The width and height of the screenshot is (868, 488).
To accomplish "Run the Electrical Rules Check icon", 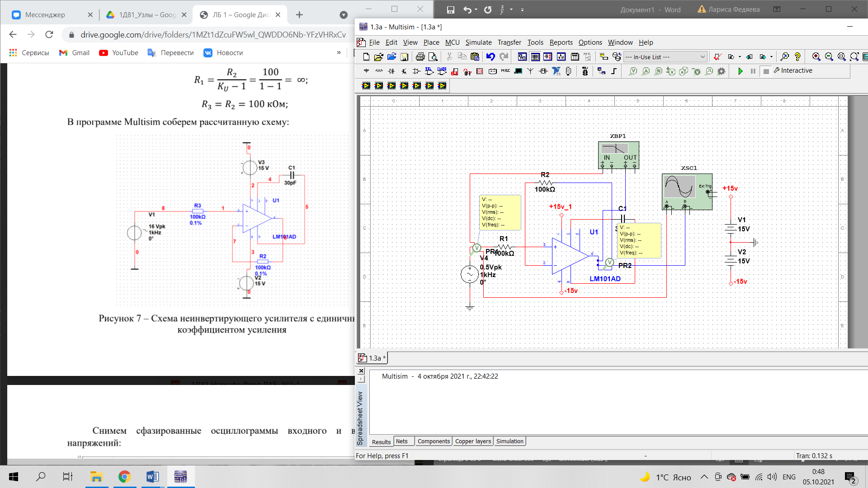I will click(717, 57).
